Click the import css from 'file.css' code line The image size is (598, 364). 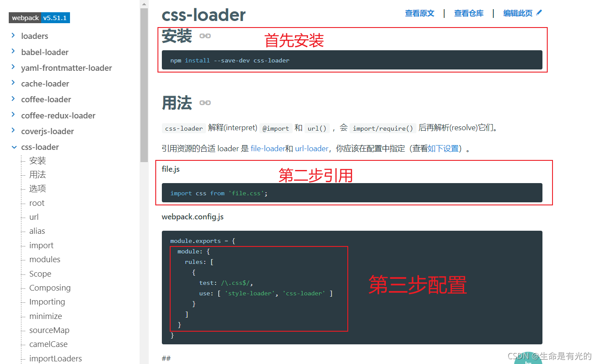219,193
